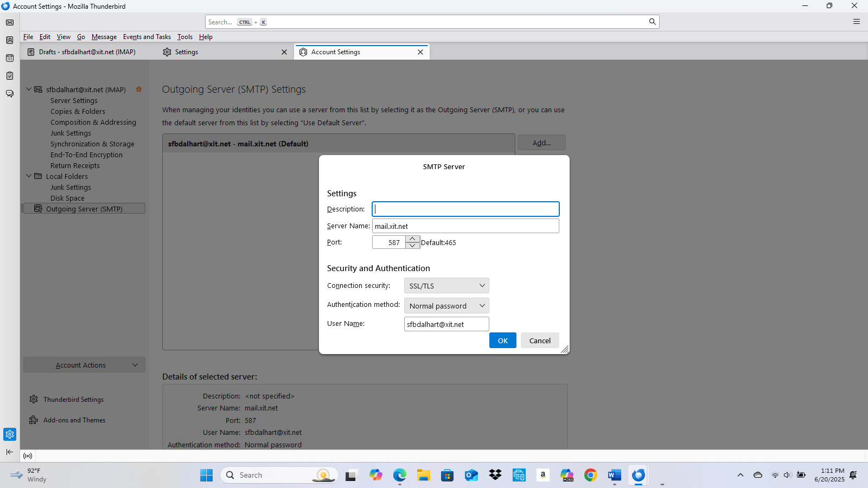The image size is (868, 488).
Task: Increase the port number
Action: 413,239
